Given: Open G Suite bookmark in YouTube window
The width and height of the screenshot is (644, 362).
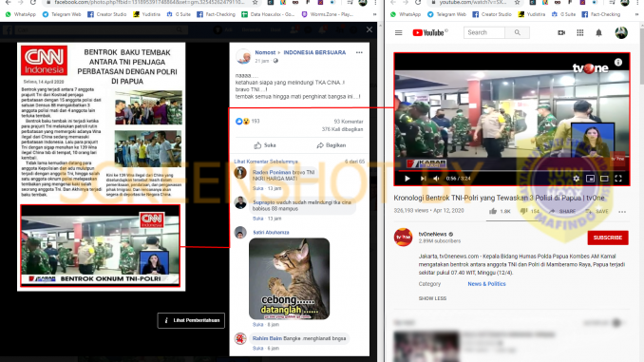Looking at the screenshot, I should pos(563,14).
